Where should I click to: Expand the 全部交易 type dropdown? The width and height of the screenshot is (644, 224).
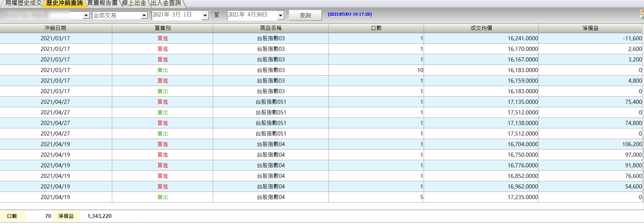[144, 15]
